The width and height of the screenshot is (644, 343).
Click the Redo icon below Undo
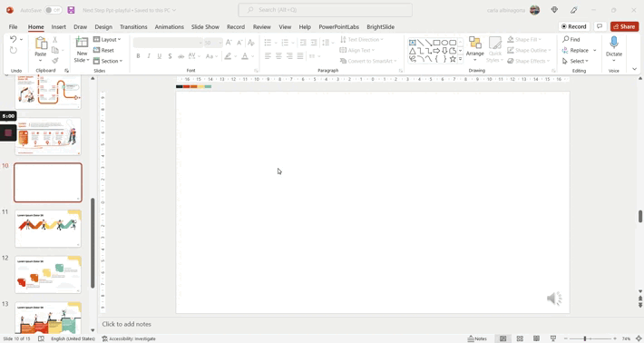[13, 50]
